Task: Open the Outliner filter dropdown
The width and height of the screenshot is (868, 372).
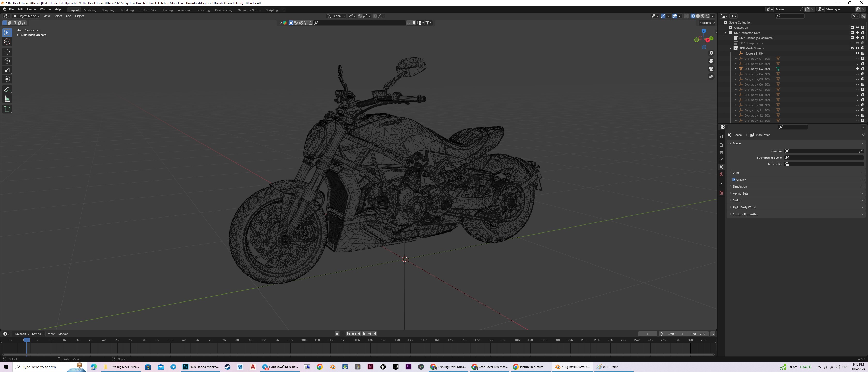Action: coord(856,16)
